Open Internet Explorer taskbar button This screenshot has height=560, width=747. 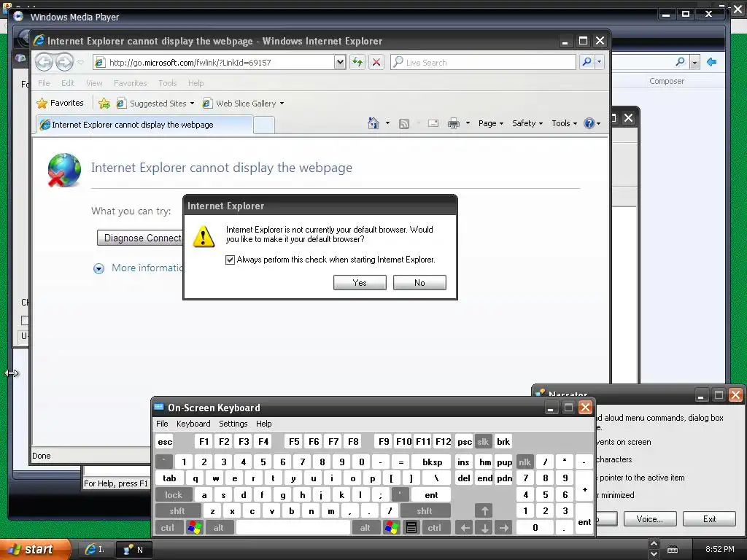95,550
